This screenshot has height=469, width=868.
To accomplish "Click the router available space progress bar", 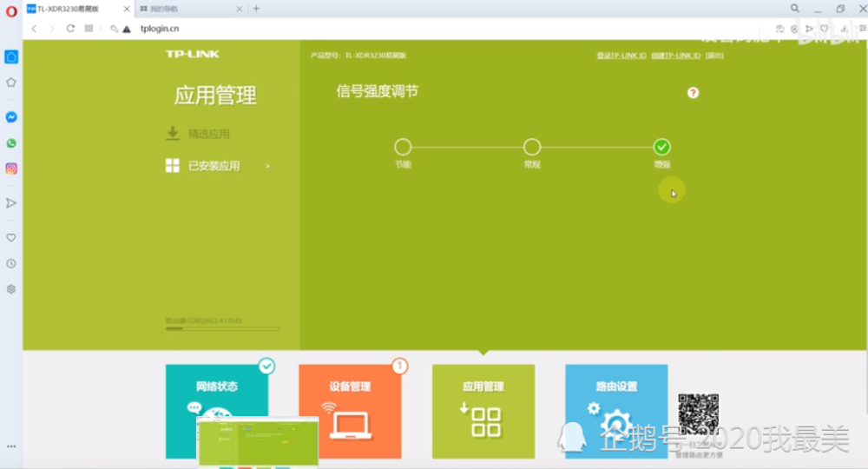I will click(x=222, y=329).
